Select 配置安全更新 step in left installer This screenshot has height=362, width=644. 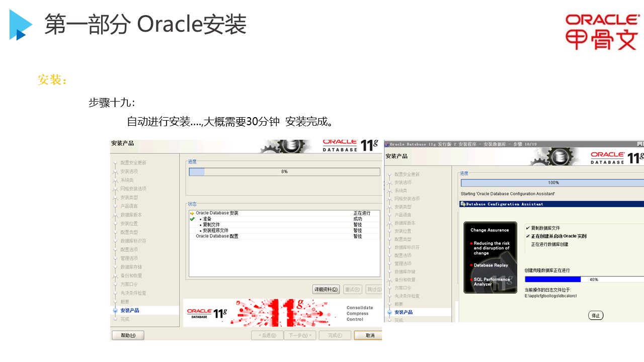tap(133, 163)
